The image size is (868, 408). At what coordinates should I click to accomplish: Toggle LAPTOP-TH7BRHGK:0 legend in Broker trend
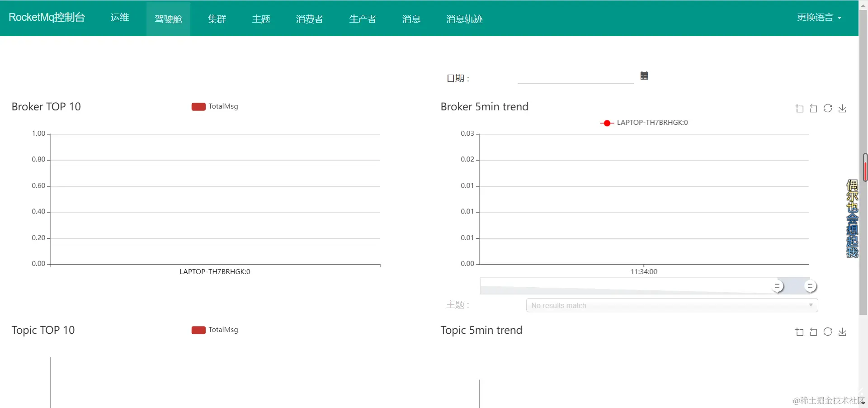tap(644, 123)
